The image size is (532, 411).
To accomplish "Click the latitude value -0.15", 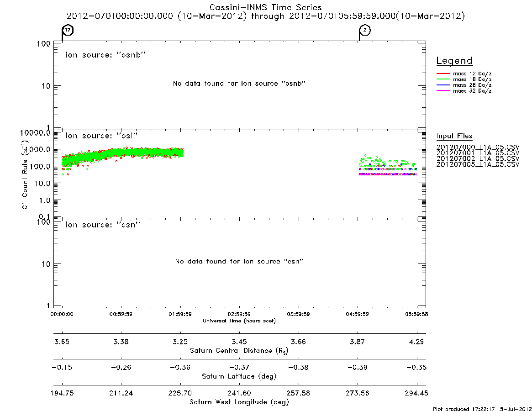I will pos(62,368).
